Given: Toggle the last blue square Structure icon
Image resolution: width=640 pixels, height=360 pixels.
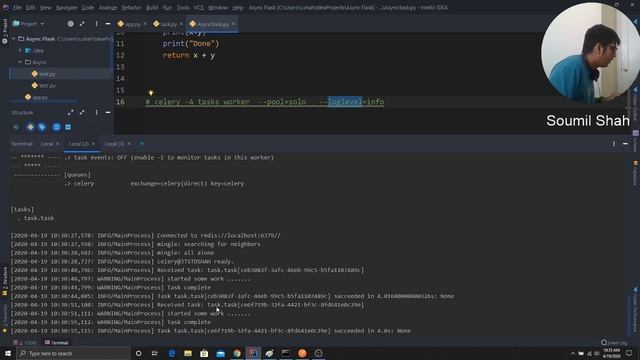Looking at the screenshot, I should point(68,127).
